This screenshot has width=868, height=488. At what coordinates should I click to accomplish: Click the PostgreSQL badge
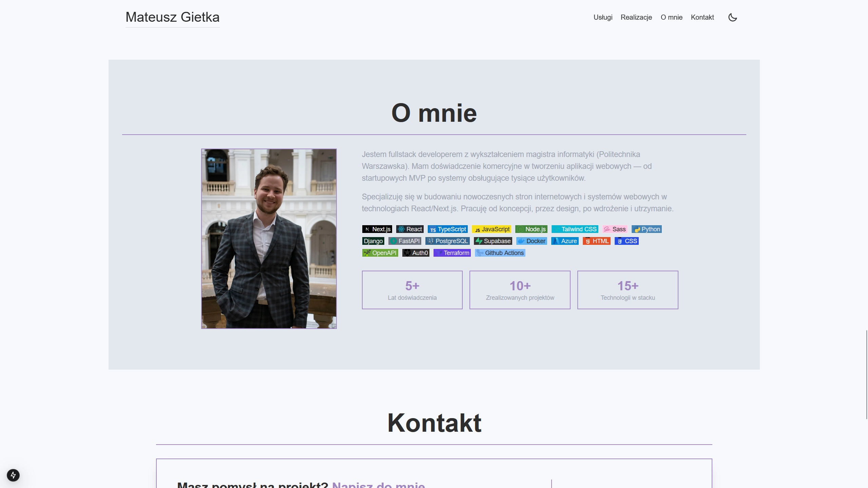(x=447, y=241)
